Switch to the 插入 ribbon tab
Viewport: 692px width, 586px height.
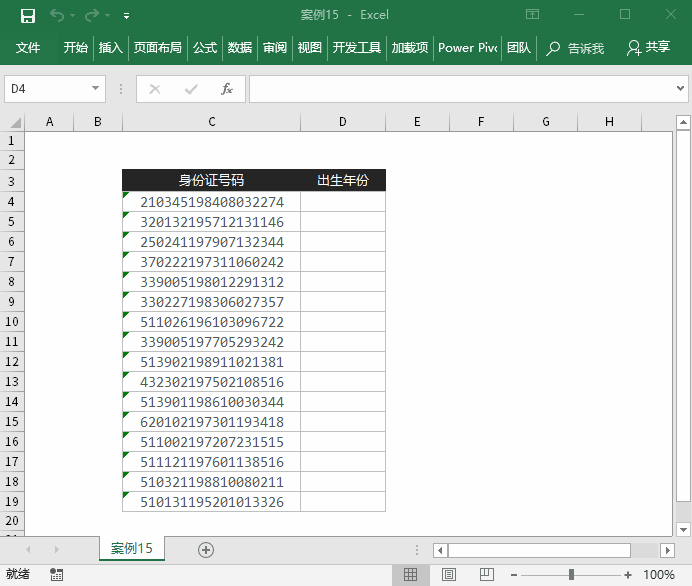coord(111,47)
